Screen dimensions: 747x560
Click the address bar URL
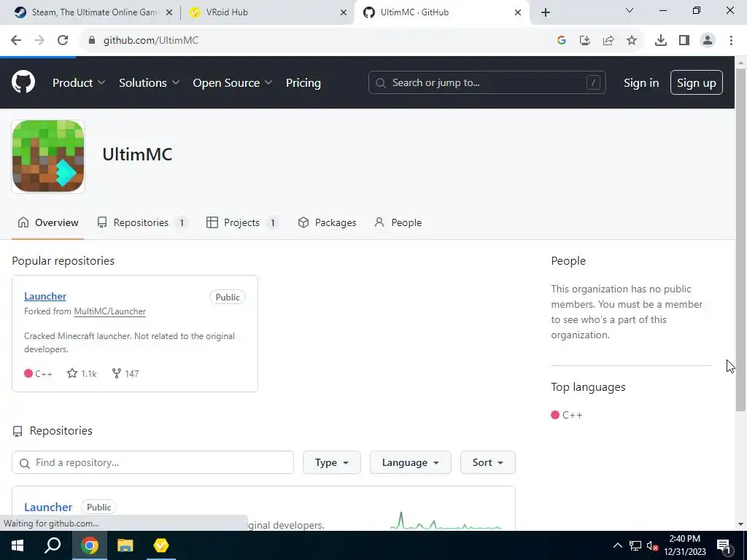(151, 41)
